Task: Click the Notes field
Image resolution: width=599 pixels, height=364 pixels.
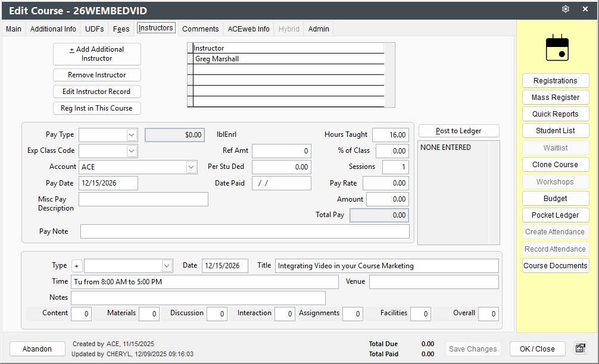Action: [x=198, y=298]
